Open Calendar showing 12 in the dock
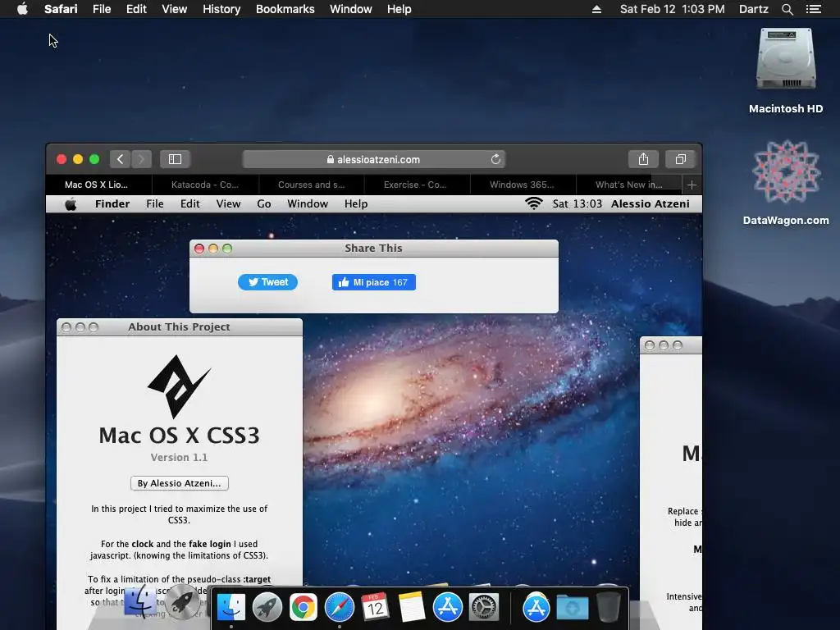The width and height of the screenshot is (840, 630). (375, 608)
